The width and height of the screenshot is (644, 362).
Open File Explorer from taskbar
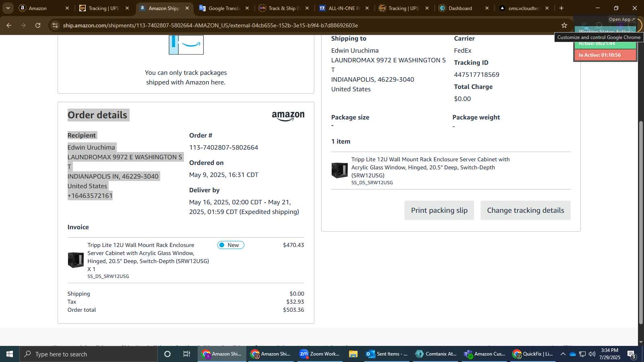[x=353, y=354]
